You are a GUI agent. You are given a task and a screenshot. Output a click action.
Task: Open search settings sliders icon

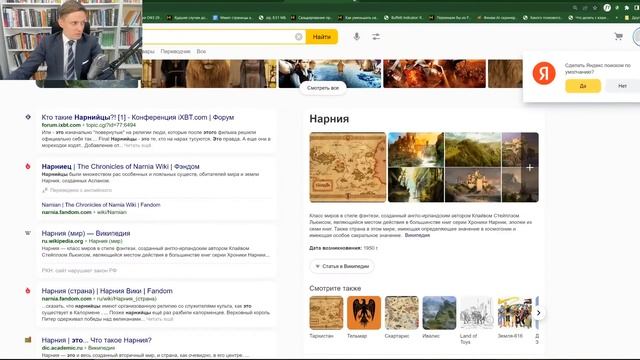coord(376,37)
